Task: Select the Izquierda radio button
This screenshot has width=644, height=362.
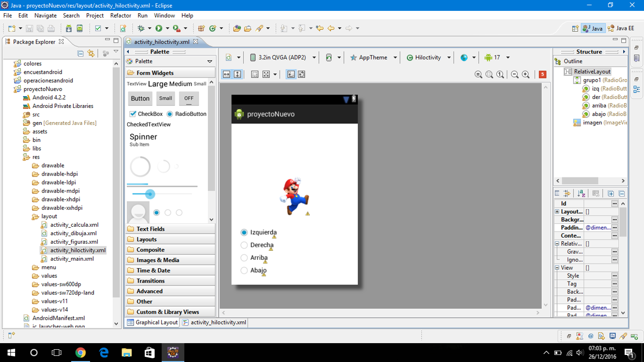Action: click(244, 232)
